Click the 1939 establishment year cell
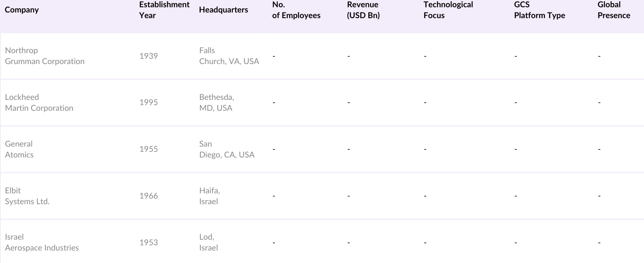 pos(149,56)
